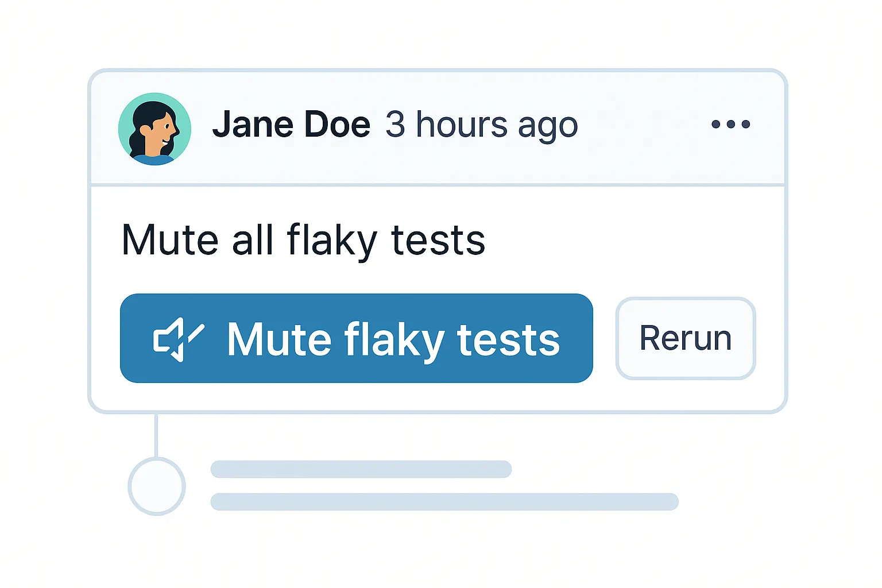Image resolution: width=882 pixels, height=588 pixels.
Task: Click the word "Mute" on blue button
Action: click(279, 339)
